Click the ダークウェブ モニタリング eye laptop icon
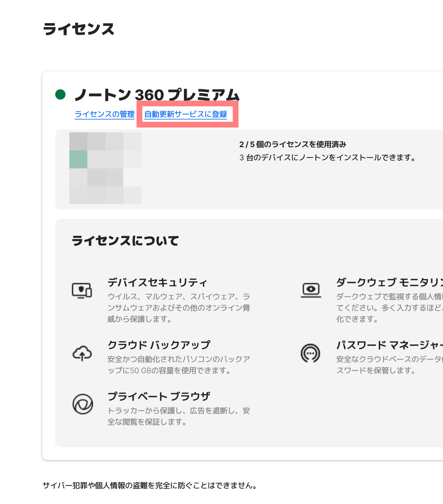Image resolution: width=443 pixels, height=504 pixels. coord(311,290)
